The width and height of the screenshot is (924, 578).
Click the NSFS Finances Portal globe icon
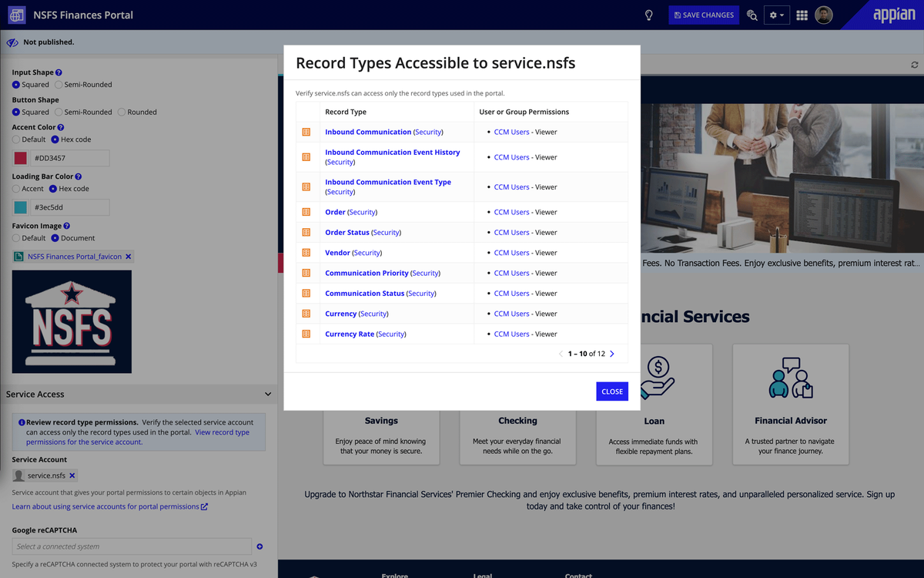16,15
